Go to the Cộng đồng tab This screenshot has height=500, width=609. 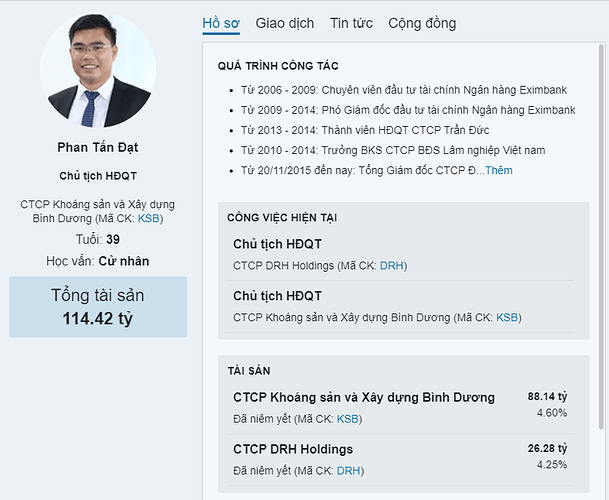pos(422,23)
